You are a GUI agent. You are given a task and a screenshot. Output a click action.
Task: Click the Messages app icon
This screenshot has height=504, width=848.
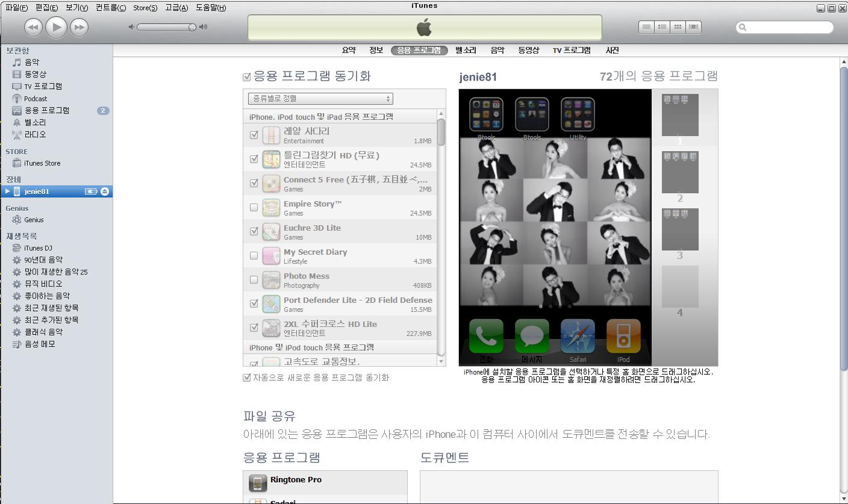532,336
